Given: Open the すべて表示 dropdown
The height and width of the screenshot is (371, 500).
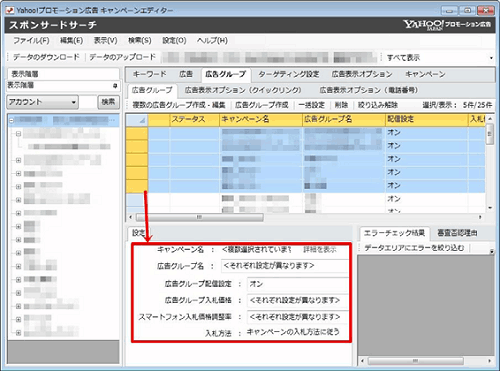Looking at the screenshot, I should click(x=440, y=58).
